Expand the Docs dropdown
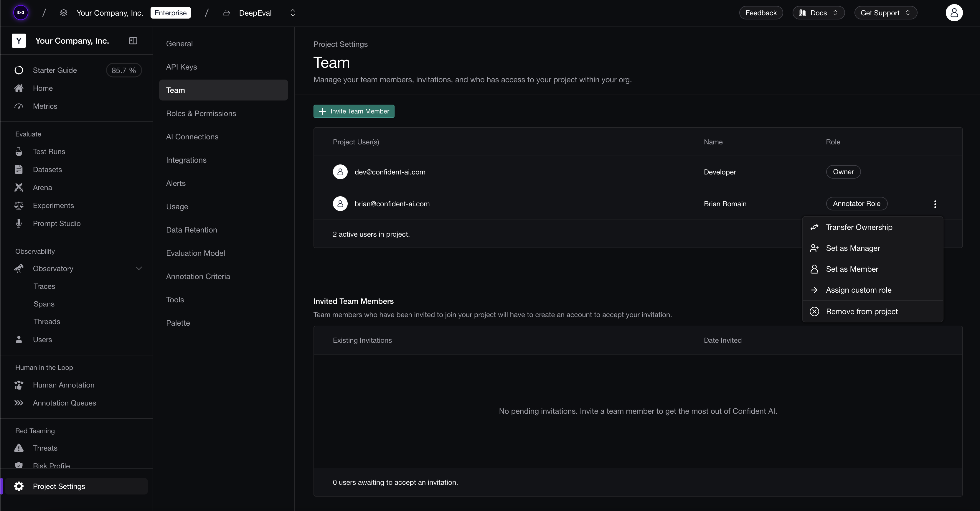Viewport: 980px width, 511px height. point(818,13)
